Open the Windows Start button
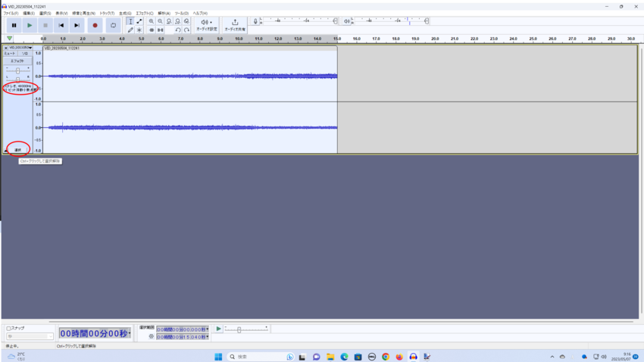The height and width of the screenshot is (362, 644). (x=218, y=357)
